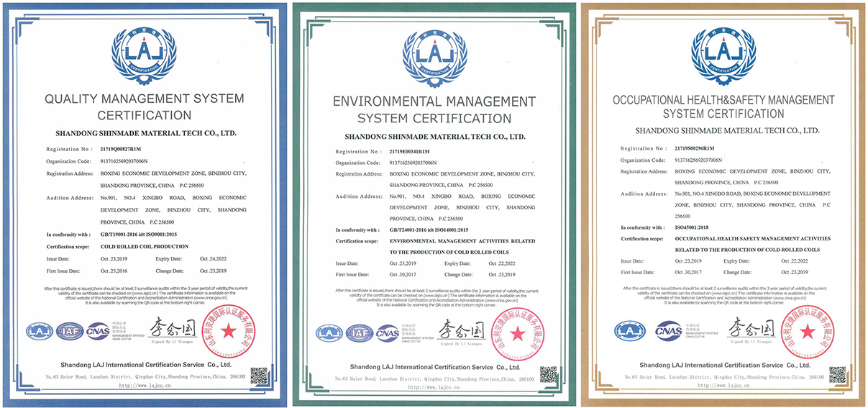This screenshot has width=868, height=408.
Task: Click the 'Certification scope:' label on the Occupational certificate
Action: 642,238
